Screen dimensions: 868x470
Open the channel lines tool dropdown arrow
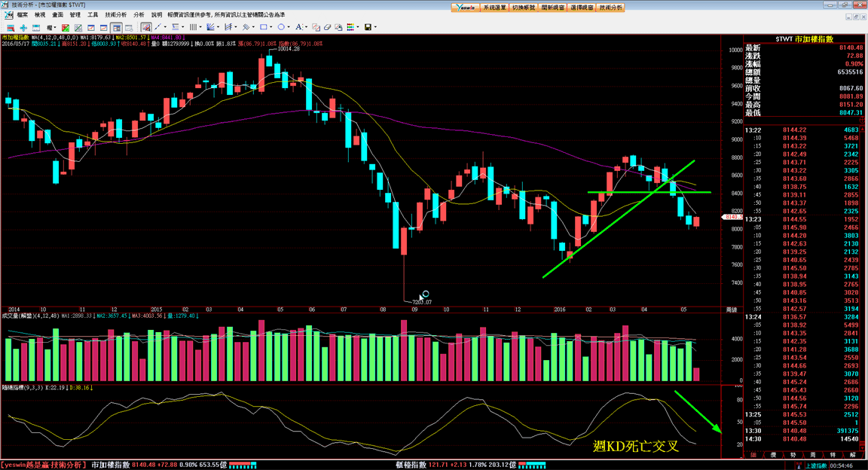236,27
